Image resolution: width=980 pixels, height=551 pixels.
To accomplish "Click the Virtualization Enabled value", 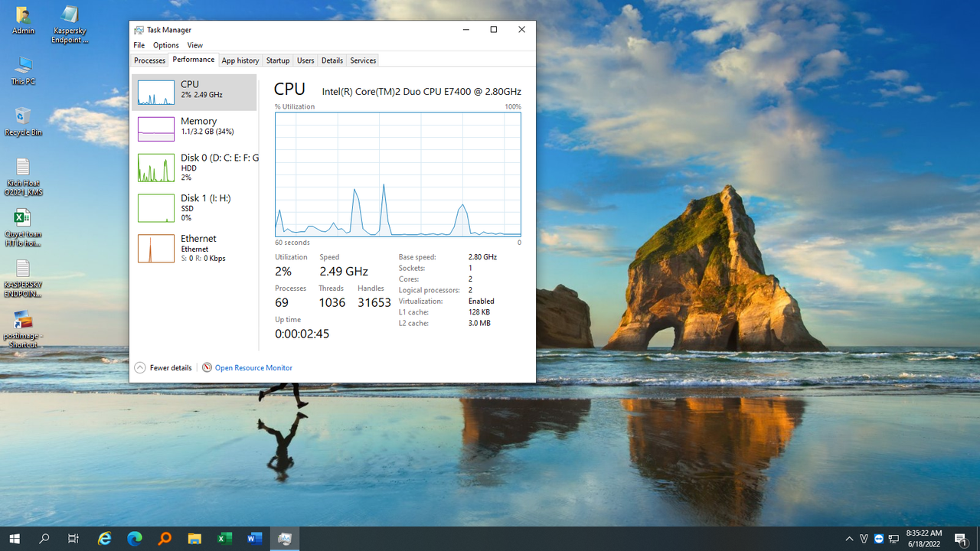I will 481,302.
